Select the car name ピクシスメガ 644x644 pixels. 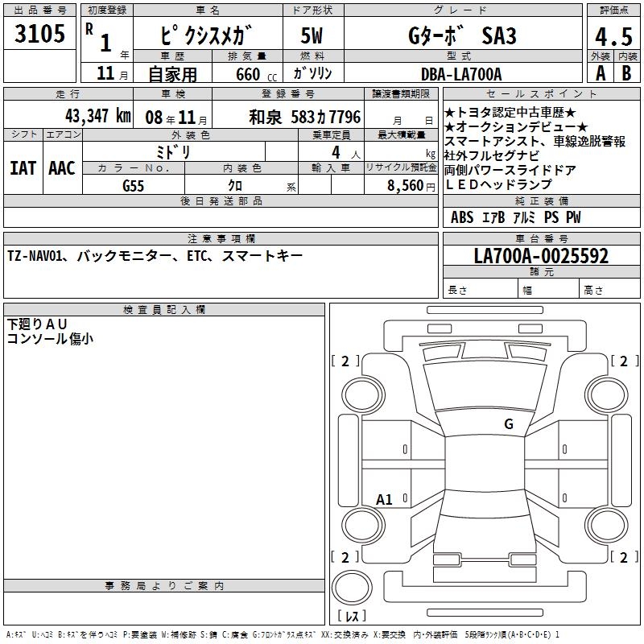click(207, 35)
